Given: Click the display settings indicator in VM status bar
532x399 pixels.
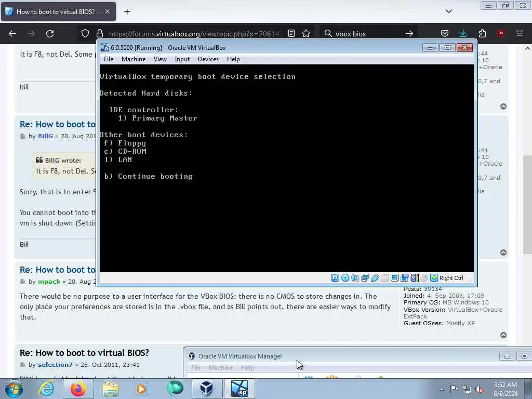Looking at the screenshot, I should tap(395, 278).
